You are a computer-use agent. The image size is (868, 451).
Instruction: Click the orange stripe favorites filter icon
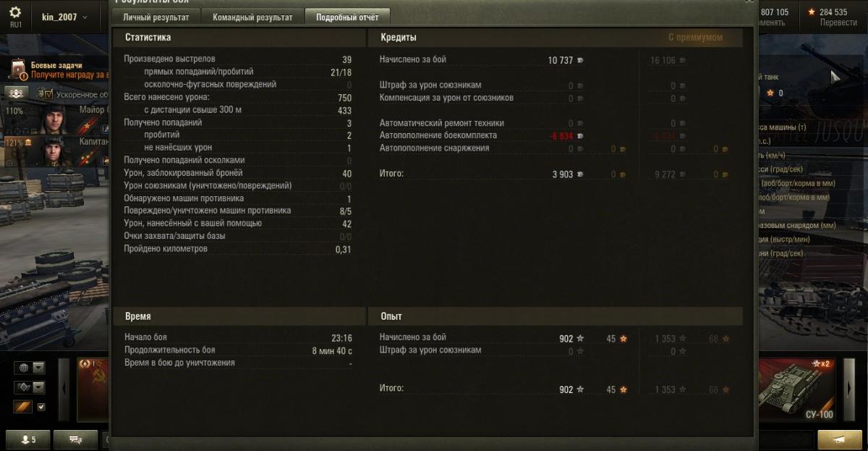point(23,407)
